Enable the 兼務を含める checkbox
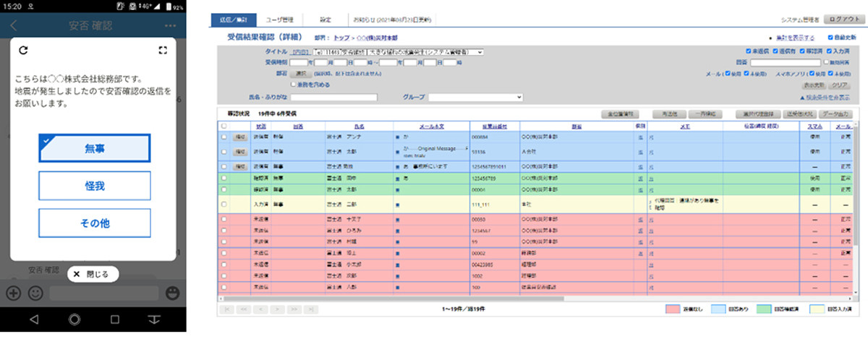Image resolution: width=868 pixels, height=339 pixels. (x=292, y=85)
